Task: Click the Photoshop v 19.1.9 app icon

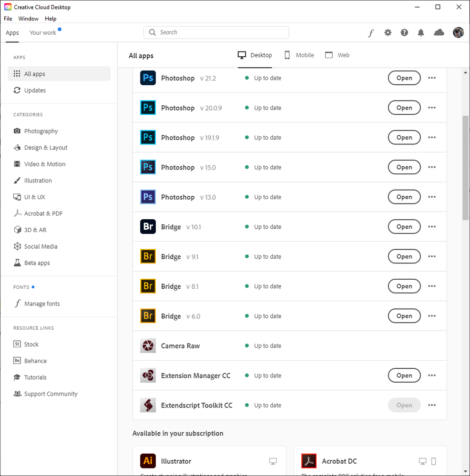Action: 148,138
